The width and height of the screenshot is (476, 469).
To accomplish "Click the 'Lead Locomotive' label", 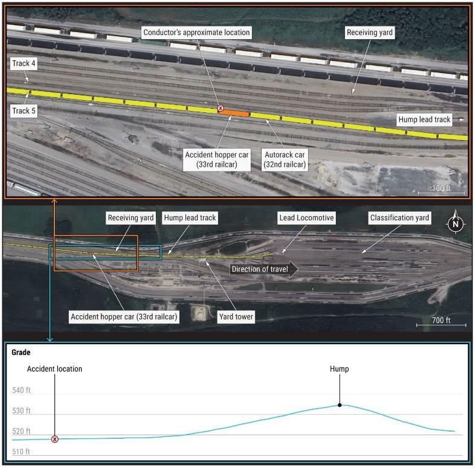I will pyautogui.click(x=306, y=218).
